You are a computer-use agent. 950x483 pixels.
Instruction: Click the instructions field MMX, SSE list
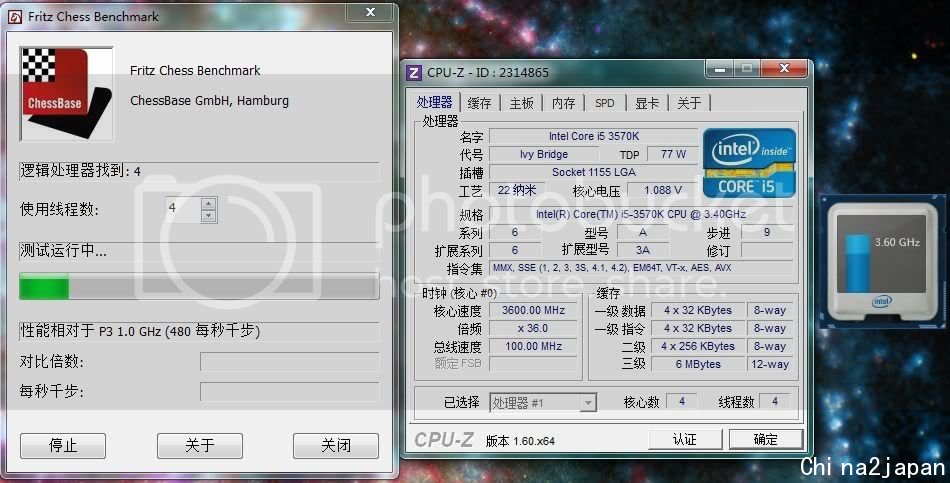point(641,268)
